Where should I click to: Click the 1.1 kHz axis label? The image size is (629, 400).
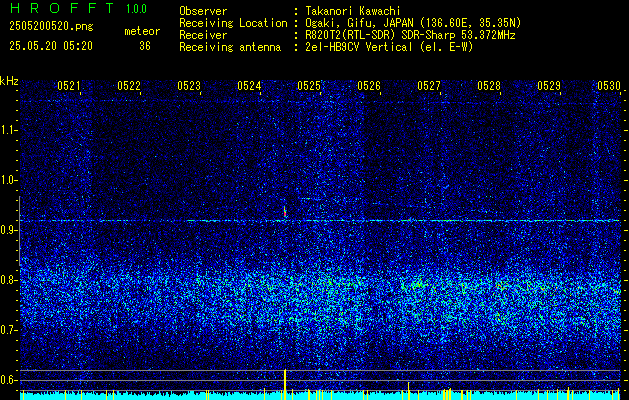(7, 130)
